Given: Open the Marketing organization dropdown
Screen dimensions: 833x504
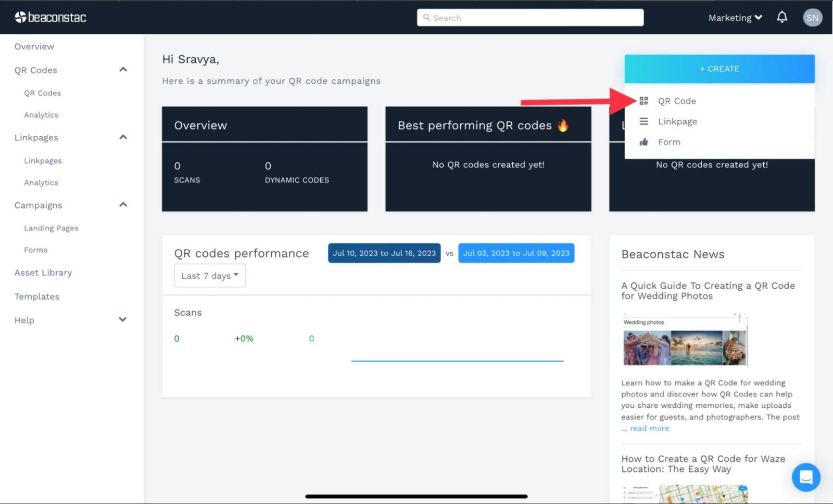Looking at the screenshot, I should (x=735, y=18).
